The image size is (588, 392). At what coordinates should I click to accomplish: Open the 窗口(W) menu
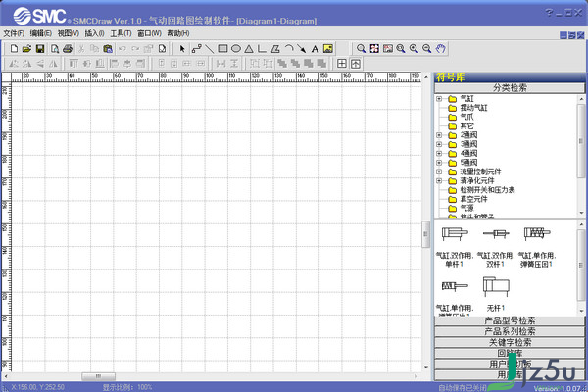click(149, 33)
